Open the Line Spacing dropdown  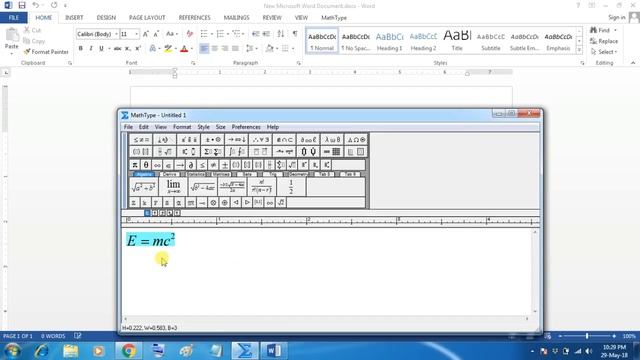tap(252, 49)
